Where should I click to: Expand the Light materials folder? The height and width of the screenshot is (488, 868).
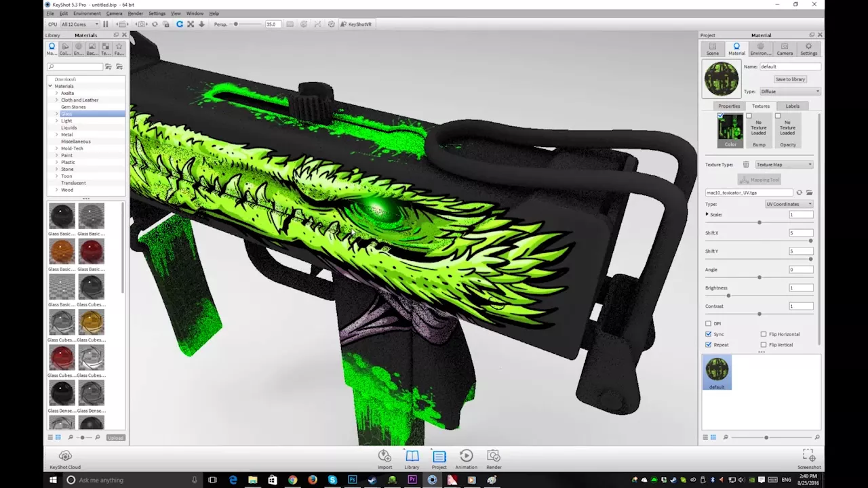[57, 121]
